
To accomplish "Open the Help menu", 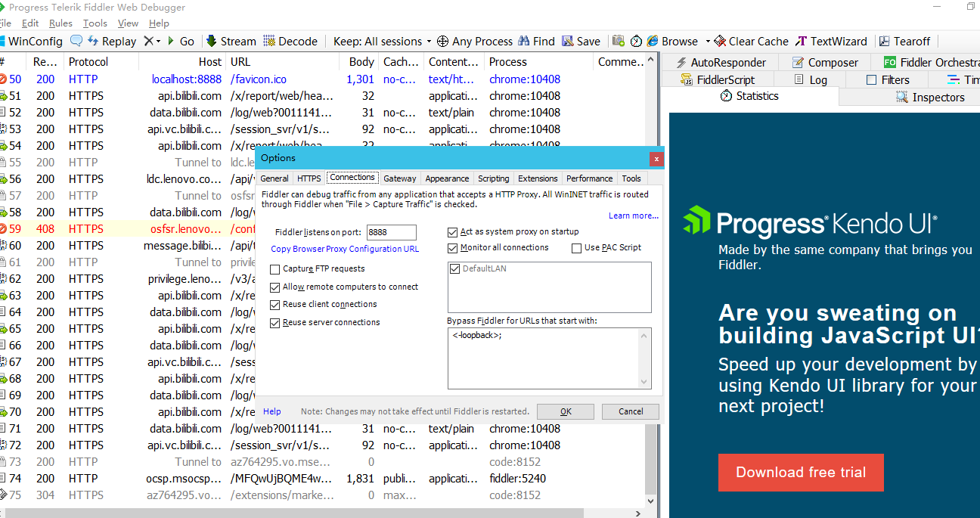I will coord(159,23).
